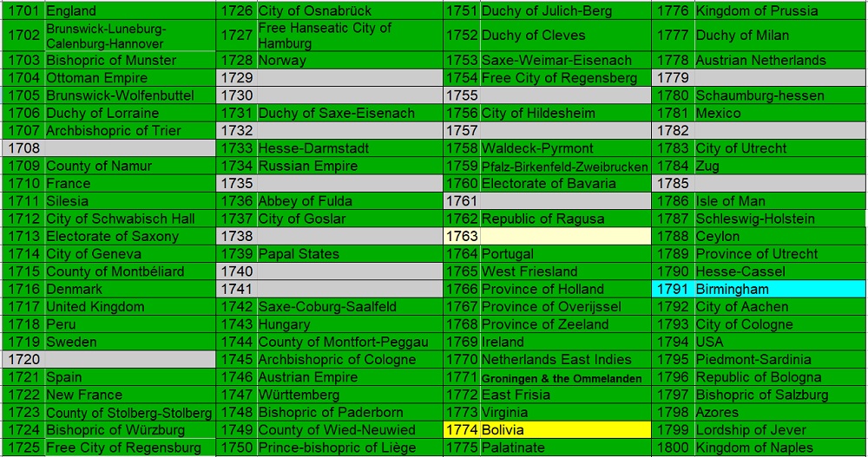868x457 pixels.
Task: Click Duchy of Saxe-Eisenach cell
Action: click(x=349, y=113)
